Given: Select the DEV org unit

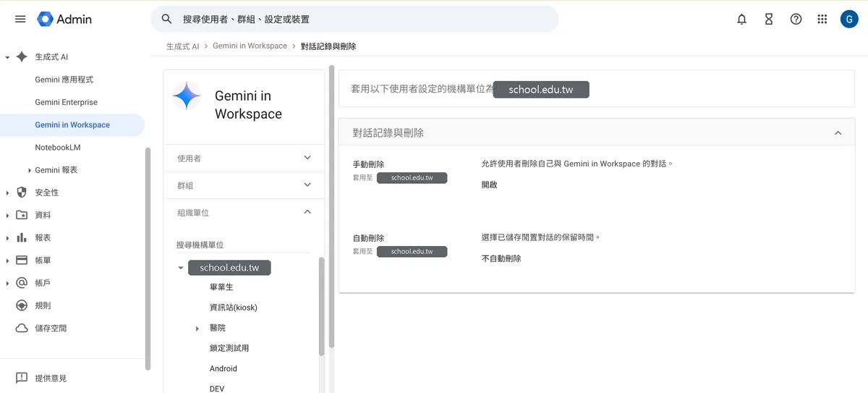Looking at the screenshot, I should pos(217,389).
